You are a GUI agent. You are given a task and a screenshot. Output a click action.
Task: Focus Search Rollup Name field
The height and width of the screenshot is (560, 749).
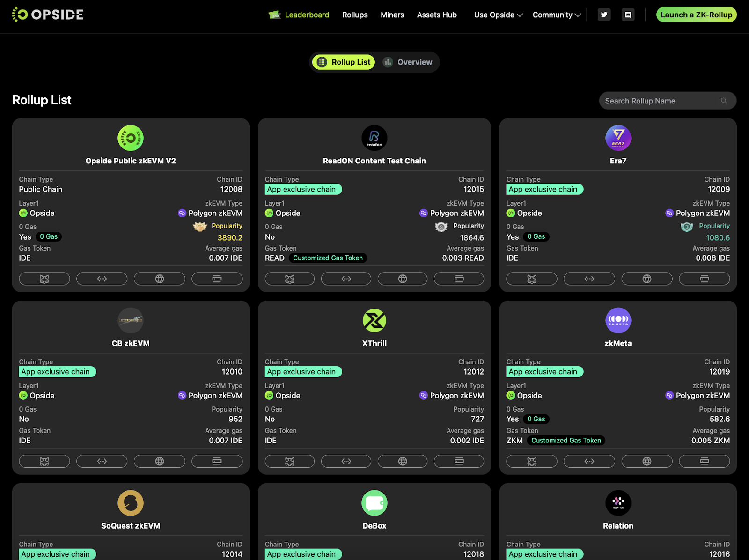point(668,101)
